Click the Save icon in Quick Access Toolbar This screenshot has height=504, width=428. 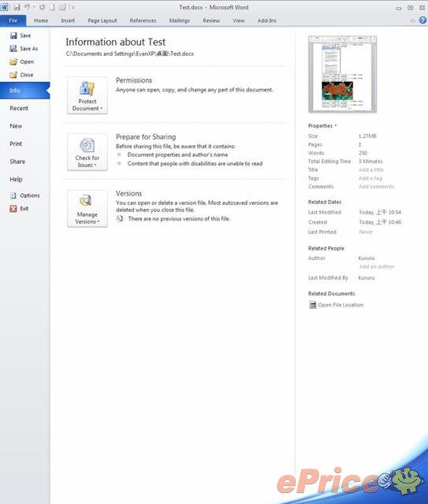click(17, 7)
